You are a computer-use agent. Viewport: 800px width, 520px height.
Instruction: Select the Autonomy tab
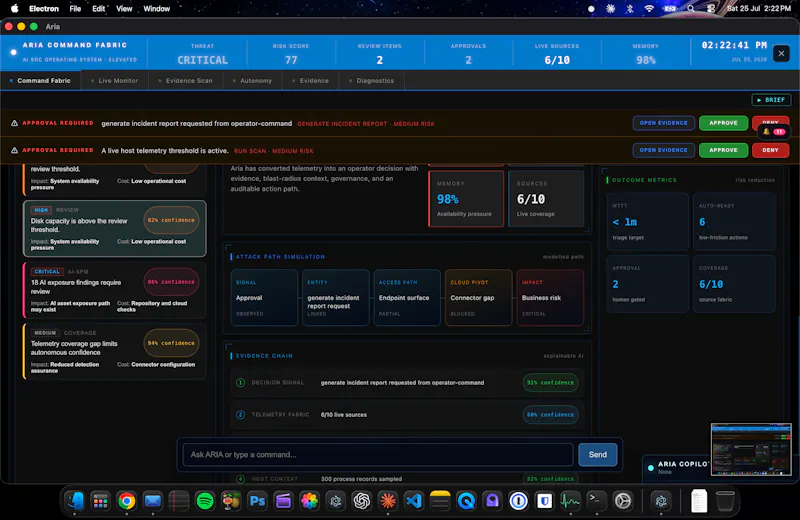(252, 81)
